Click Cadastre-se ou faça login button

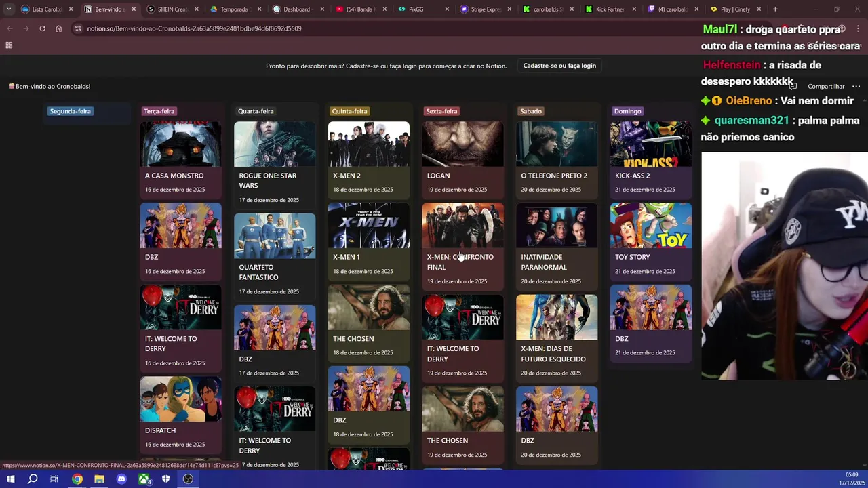pos(559,66)
